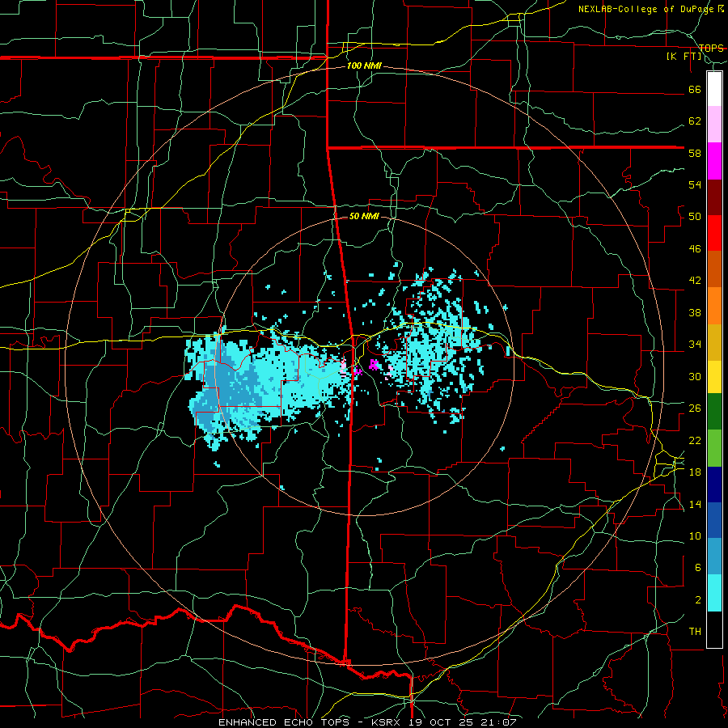Click the navy blue legend swatch
This screenshot has height=728, width=728.
pyautogui.click(x=714, y=485)
